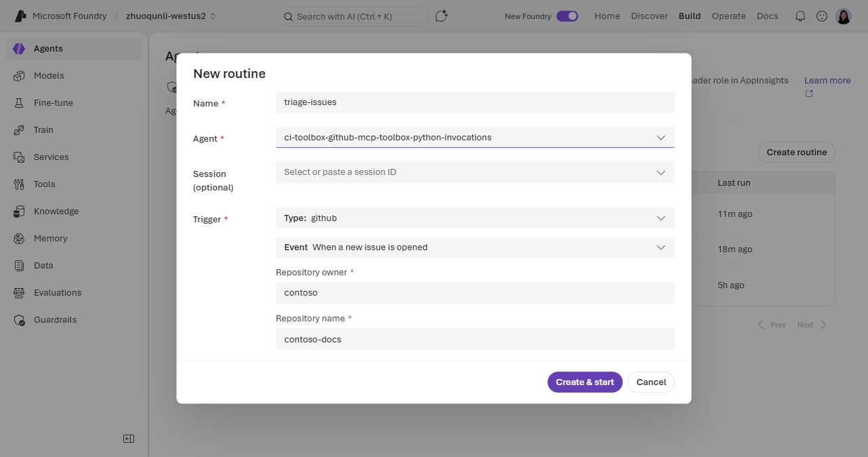Open the Train section
This screenshot has width=868, height=457.
click(x=74, y=130)
